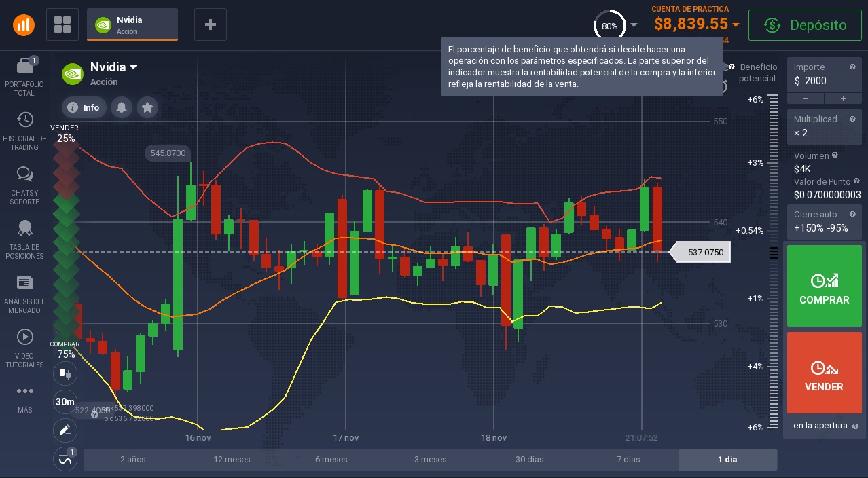
Task: Set a price alert with bell icon
Action: tap(122, 107)
